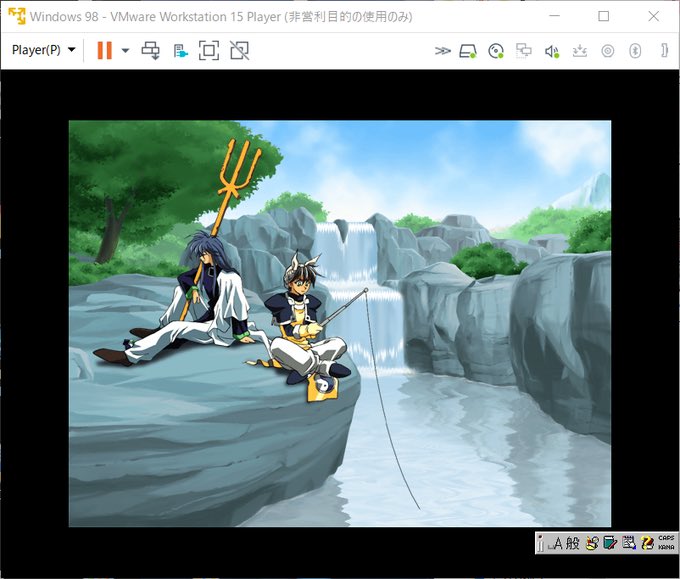Click the USB download-tray device icon
The image size is (680, 579).
tap(580, 51)
